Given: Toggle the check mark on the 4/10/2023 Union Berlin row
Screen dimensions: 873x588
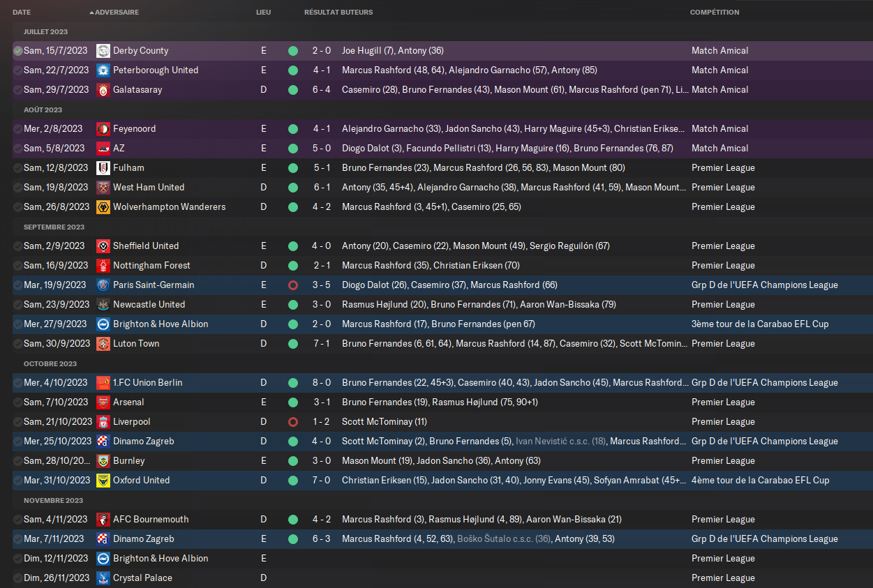Looking at the screenshot, I should (18, 383).
